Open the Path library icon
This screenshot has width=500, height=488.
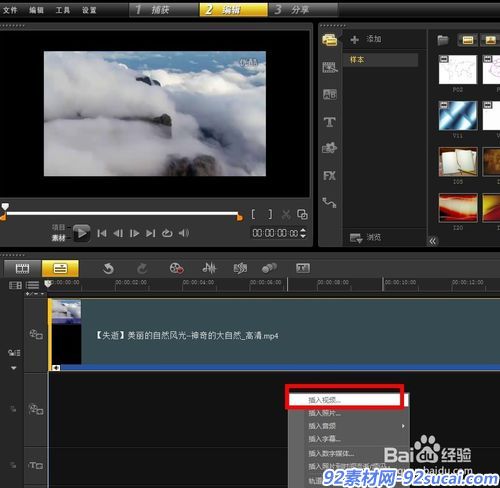click(329, 202)
